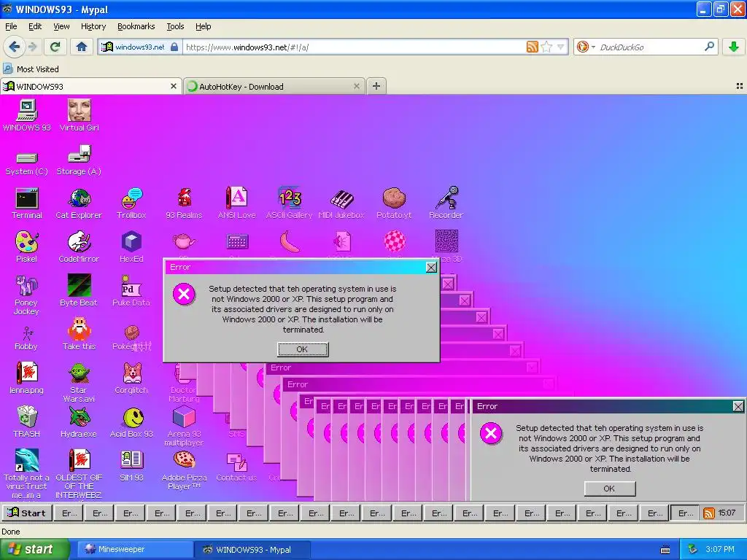Open the SIM 93 icon
The width and height of the screenshot is (747, 560).
[x=131, y=465]
